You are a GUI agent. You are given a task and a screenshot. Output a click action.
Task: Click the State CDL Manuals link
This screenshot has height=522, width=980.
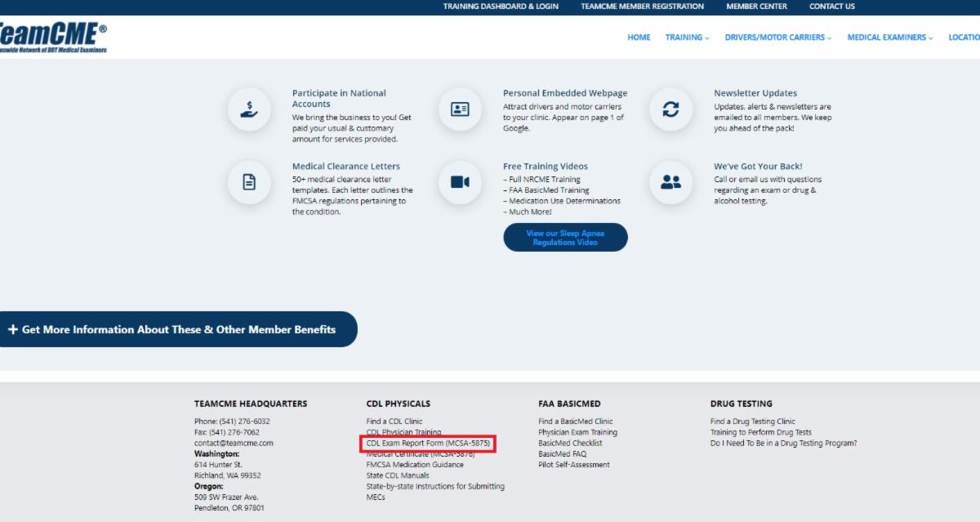coord(399,475)
